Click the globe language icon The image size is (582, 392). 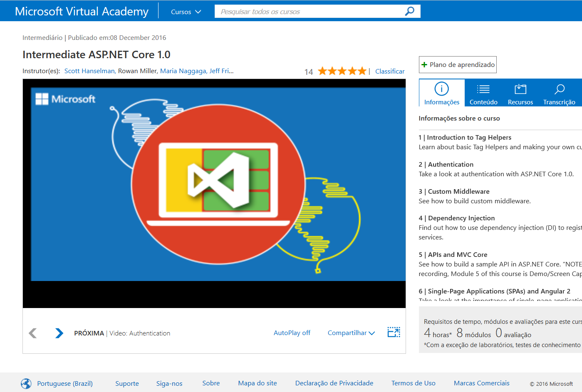tap(26, 383)
